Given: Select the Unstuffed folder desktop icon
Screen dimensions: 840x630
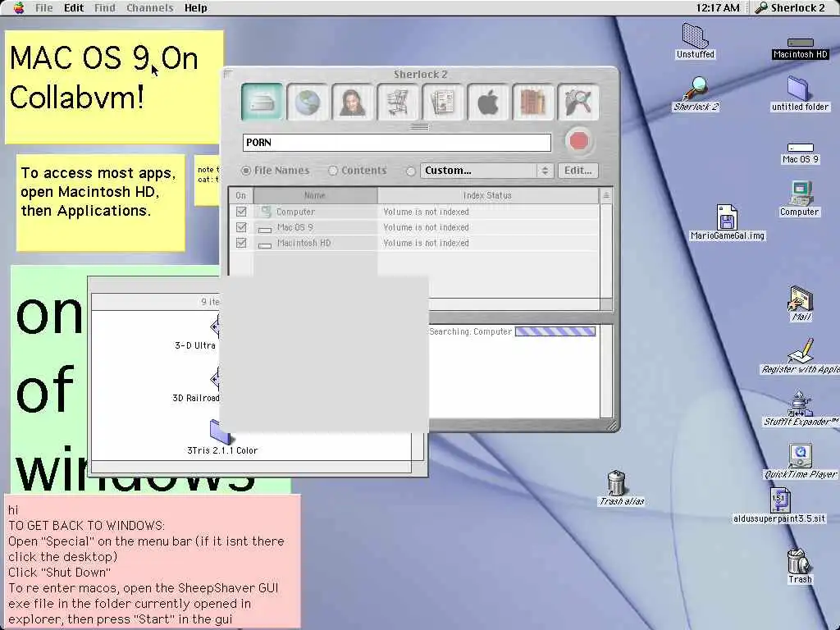Looking at the screenshot, I should (696, 40).
